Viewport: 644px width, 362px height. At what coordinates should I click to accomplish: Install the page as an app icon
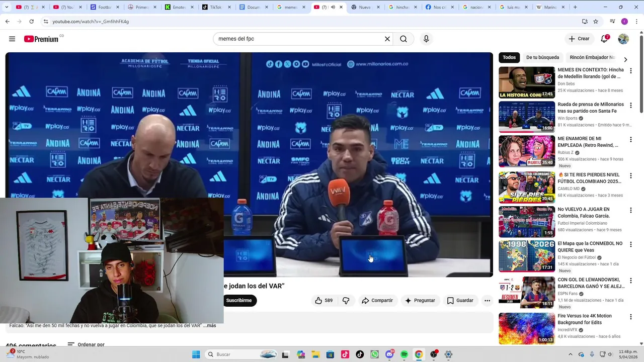point(585,22)
